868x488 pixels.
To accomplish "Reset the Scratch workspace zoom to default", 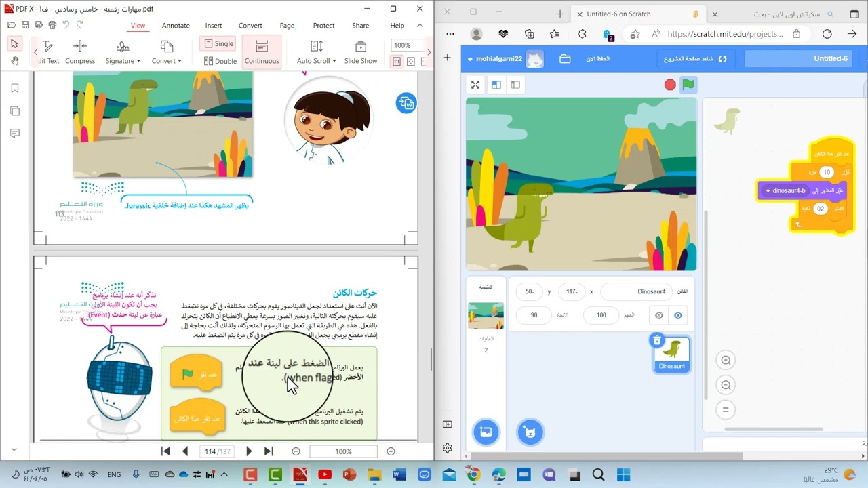I will [726, 409].
